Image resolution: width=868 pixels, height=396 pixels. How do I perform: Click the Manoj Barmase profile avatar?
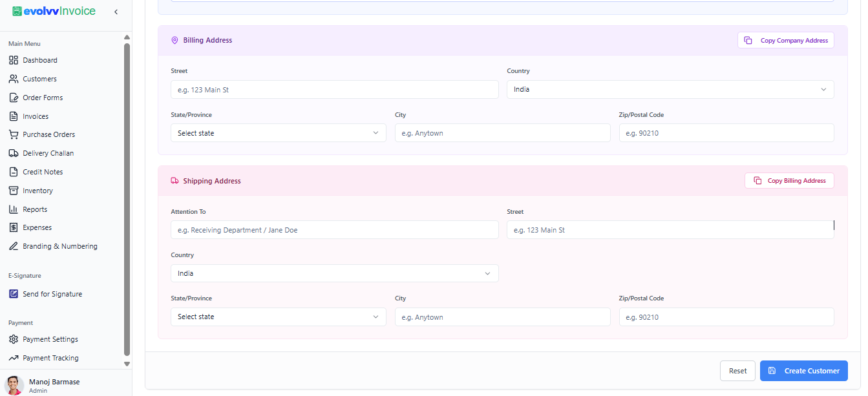click(x=14, y=385)
